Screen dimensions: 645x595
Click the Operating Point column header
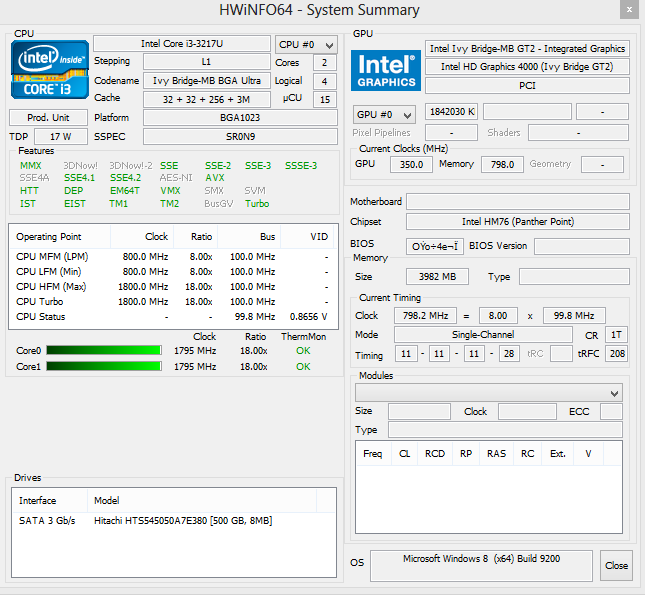(x=49, y=238)
